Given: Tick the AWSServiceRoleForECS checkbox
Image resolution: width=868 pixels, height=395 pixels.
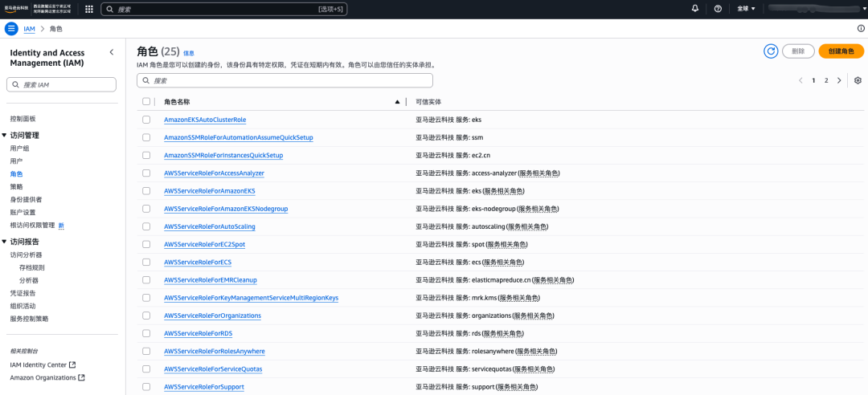Looking at the screenshot, I should (146, 262).
